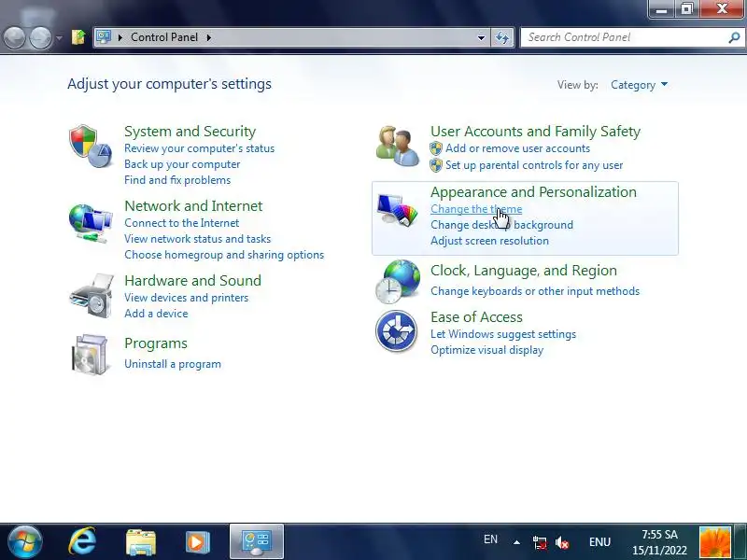Image resolution: width=747 pixels, height=560 pixels.
Task: Expand the arrow after Control Panel breadcrumb
Action: (208, 37)
